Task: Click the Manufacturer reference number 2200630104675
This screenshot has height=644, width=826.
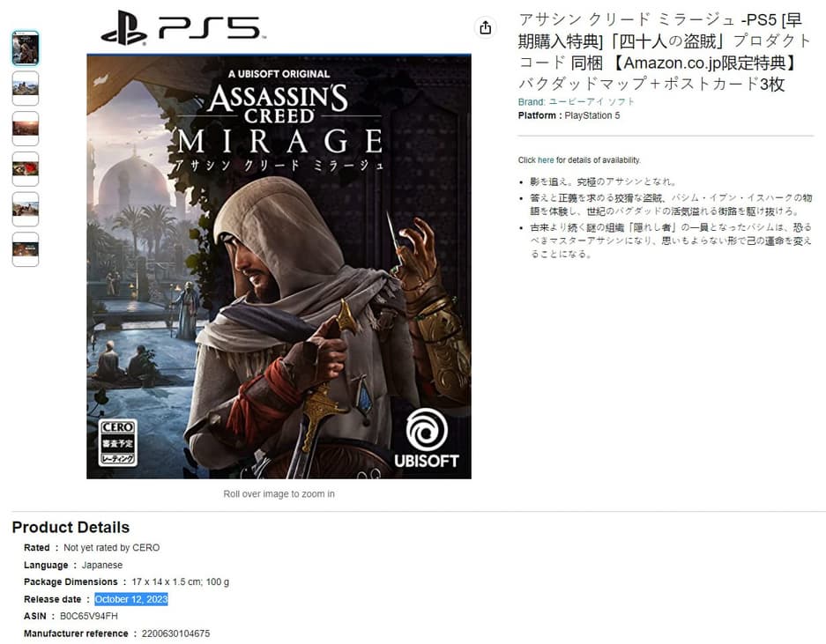Action: (x=175, y=633)
